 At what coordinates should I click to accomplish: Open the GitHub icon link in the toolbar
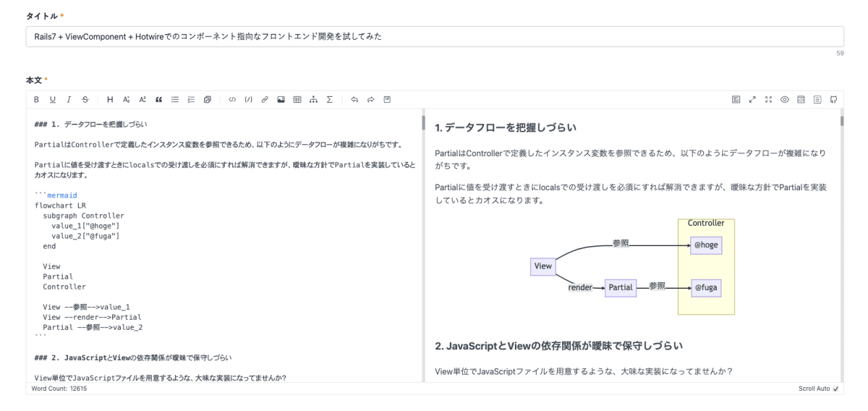[x=833, y=98]
